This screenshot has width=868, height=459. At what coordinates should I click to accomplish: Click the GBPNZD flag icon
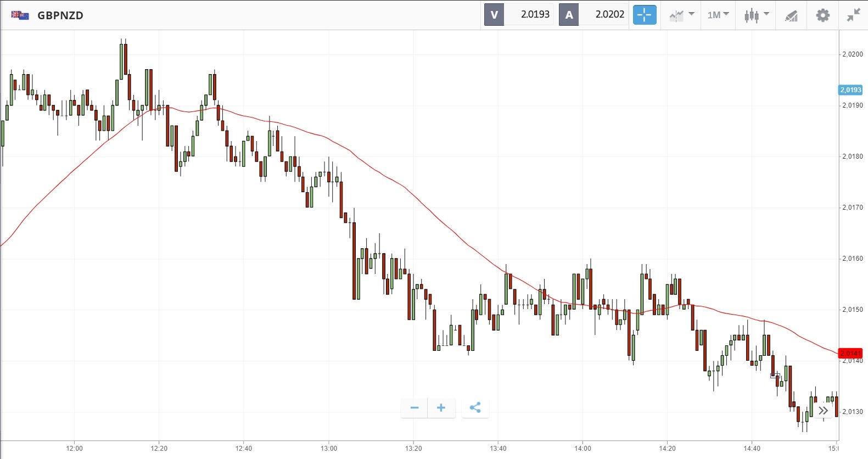click(x=20, y=15)
